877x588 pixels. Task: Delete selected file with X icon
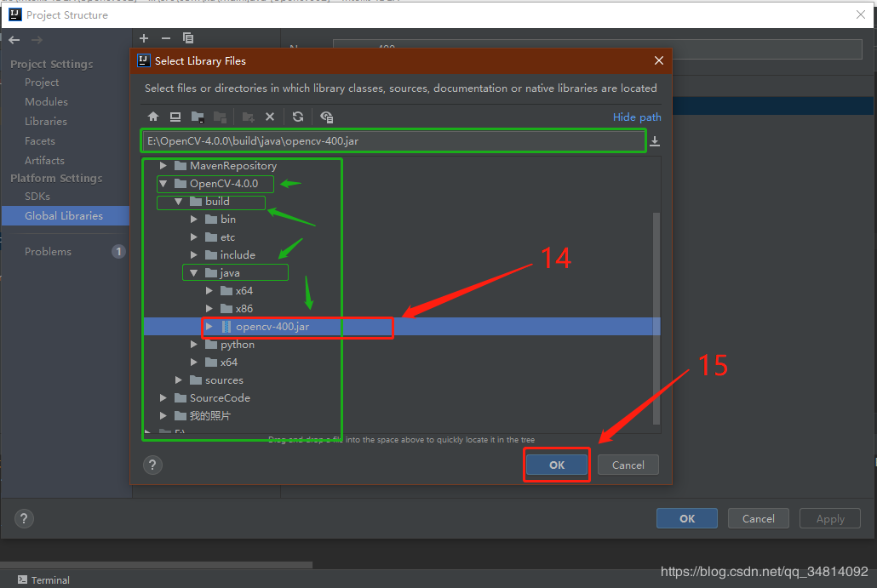click(x=270, y=117)
